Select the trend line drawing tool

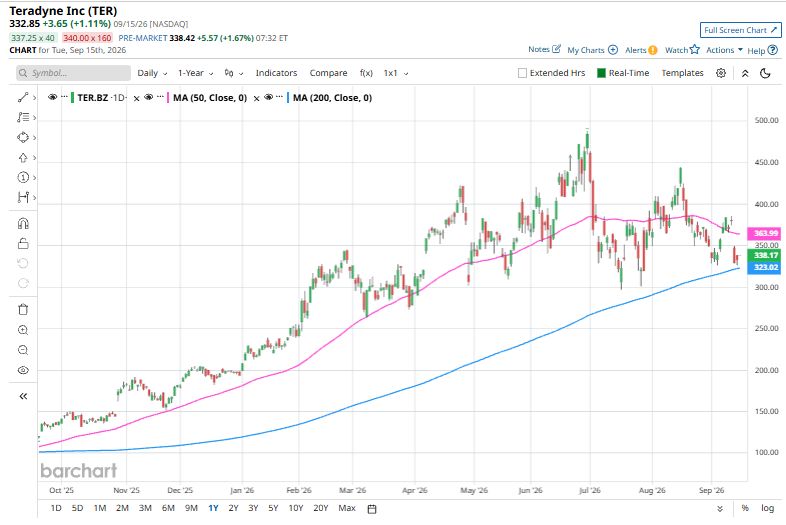pyautogui.click(x=23, y=97)
